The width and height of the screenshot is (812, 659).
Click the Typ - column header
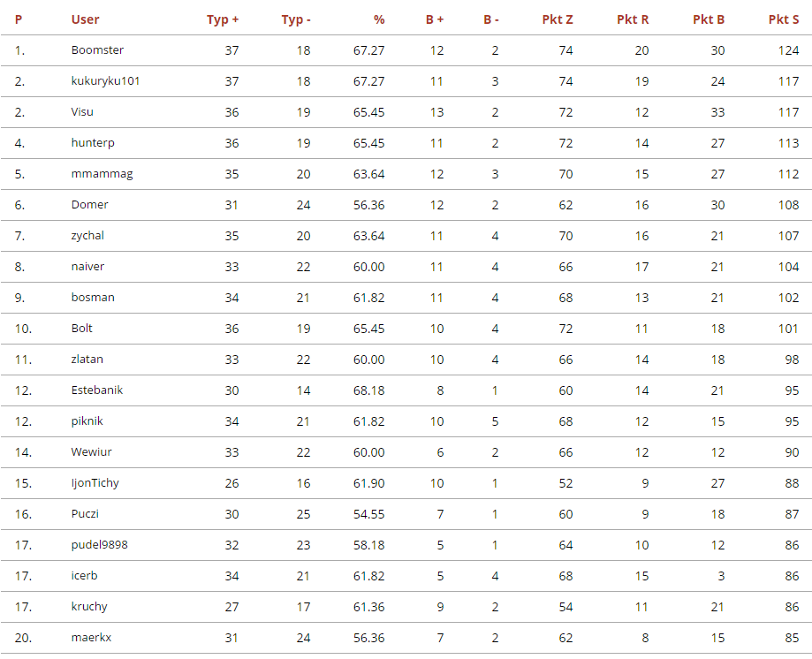tap(296, 19)
